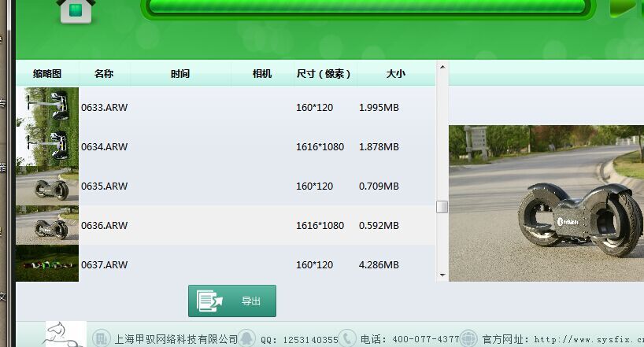644x347 pixels.
Task: Click the 时间 column header
Action: (x=180, y=74)
